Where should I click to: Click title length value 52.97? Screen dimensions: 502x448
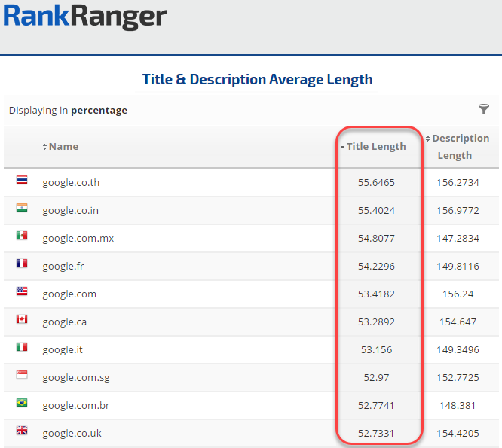click(377, 377)
